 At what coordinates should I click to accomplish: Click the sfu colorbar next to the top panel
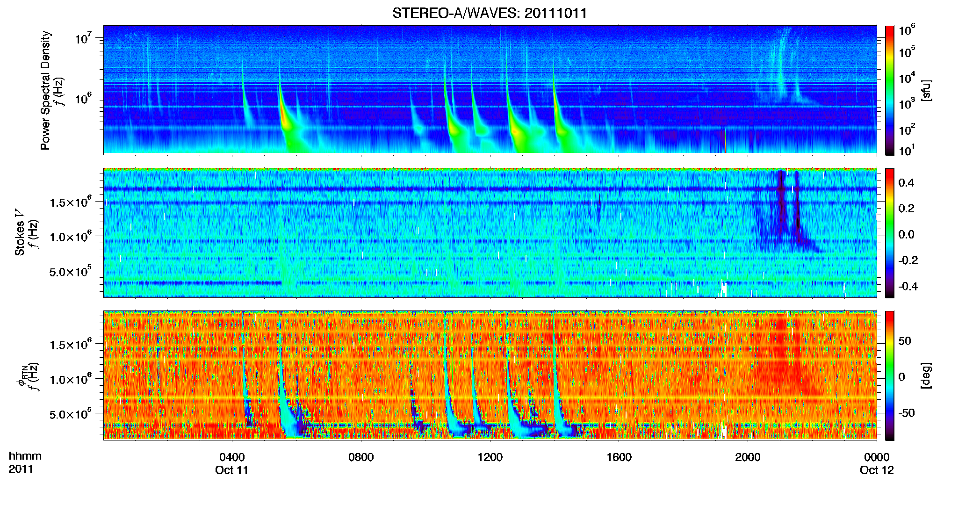(890, 90)
